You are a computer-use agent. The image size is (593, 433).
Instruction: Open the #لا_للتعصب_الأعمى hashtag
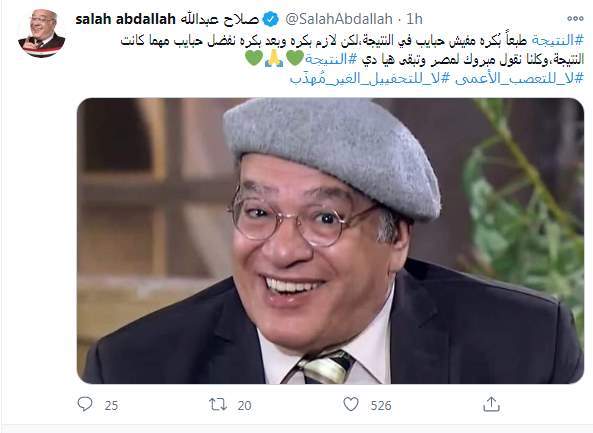(518, 79)
